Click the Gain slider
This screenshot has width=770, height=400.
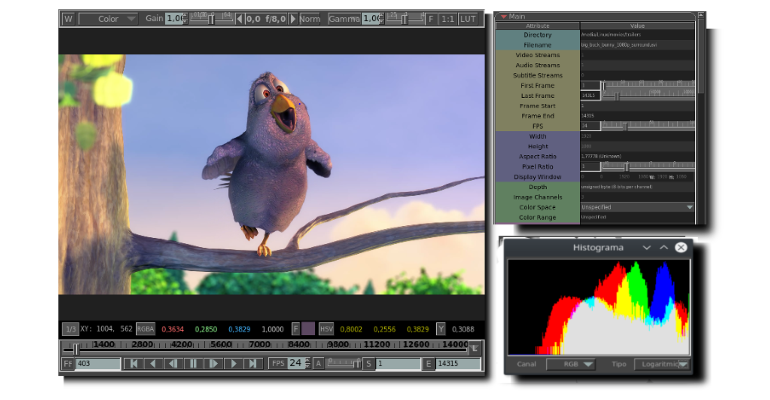coord(211,19)
